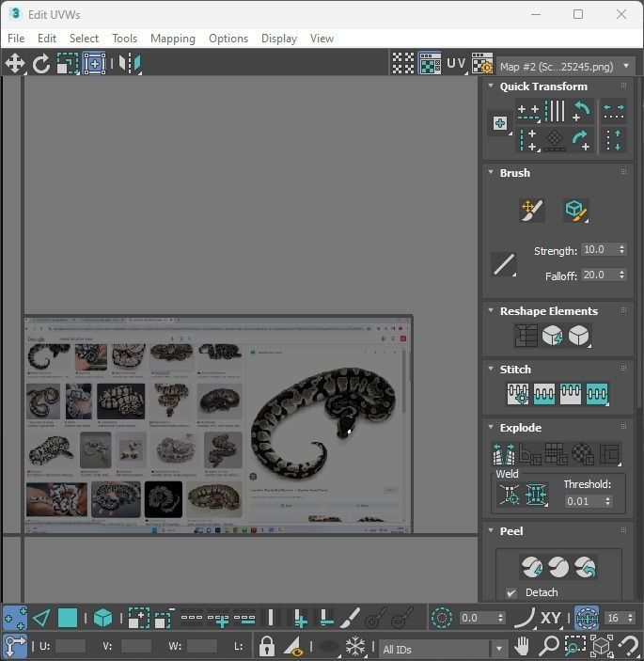Open texture checker properties gear icon

(x=482, y=64)
